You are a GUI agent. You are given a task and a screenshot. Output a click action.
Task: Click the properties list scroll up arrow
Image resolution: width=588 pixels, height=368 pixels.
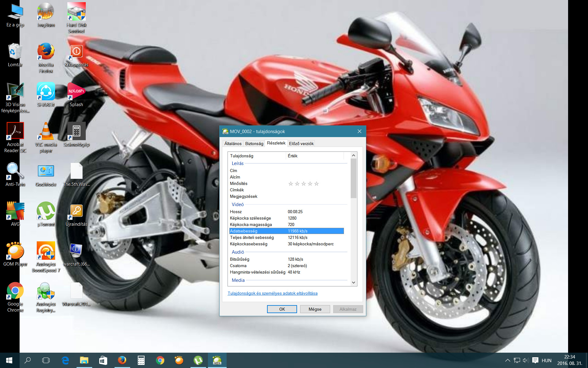click(353, 155)
